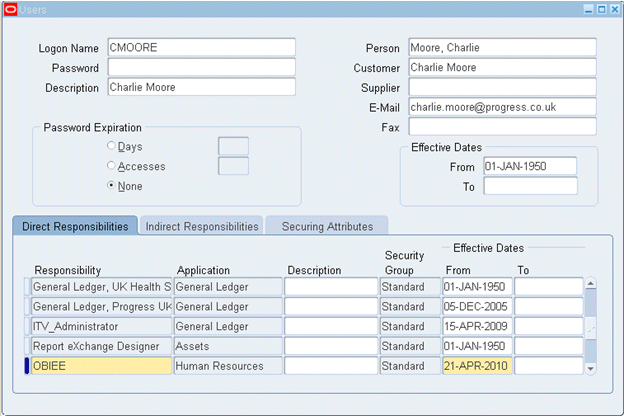Select the OBIEE responsibility cell
The image size is (624, 416).
pyautogui.click(x=101, y=366)
